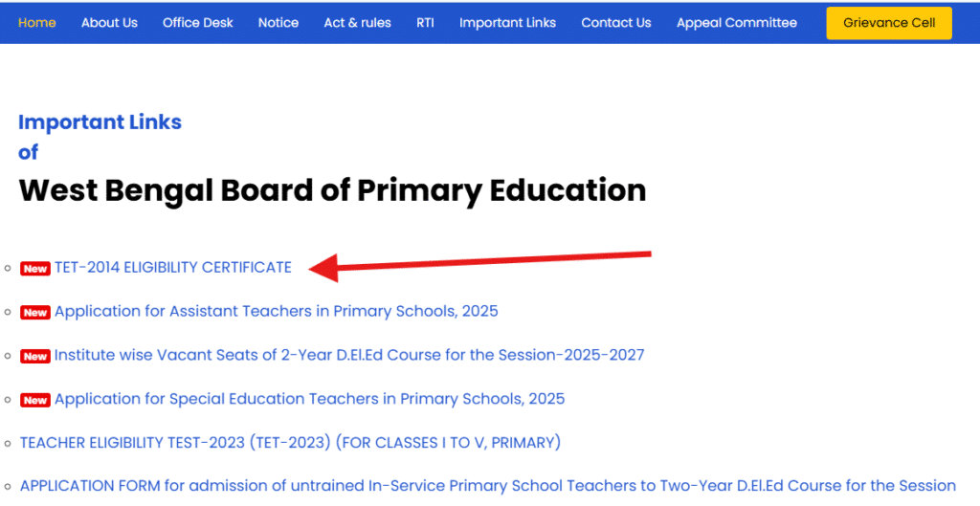Click the New badge beside TET-2014 Eligibility Certificate
The image size is (980, 506).
[x=35, y=269]
